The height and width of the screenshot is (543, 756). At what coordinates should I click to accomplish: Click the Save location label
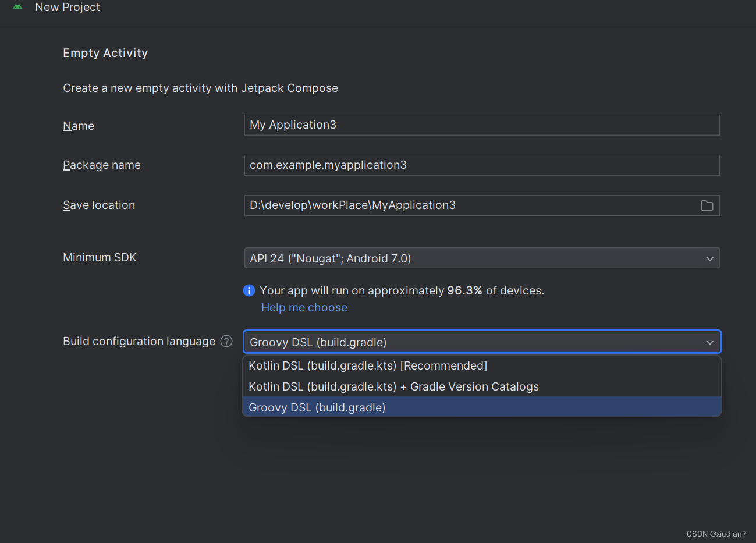coord(99,205)
